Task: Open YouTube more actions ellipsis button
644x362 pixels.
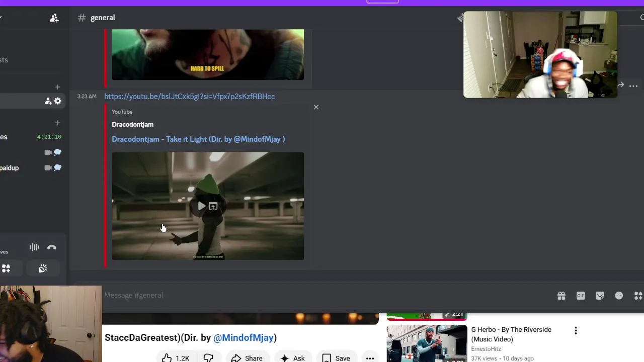Action: point(370,358)
